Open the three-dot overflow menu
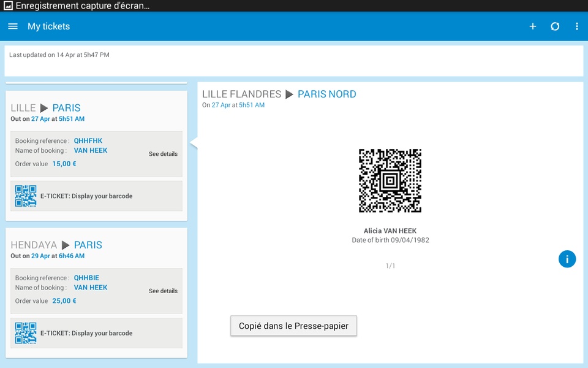The image size is (588, 368). [x=577, y=26]
